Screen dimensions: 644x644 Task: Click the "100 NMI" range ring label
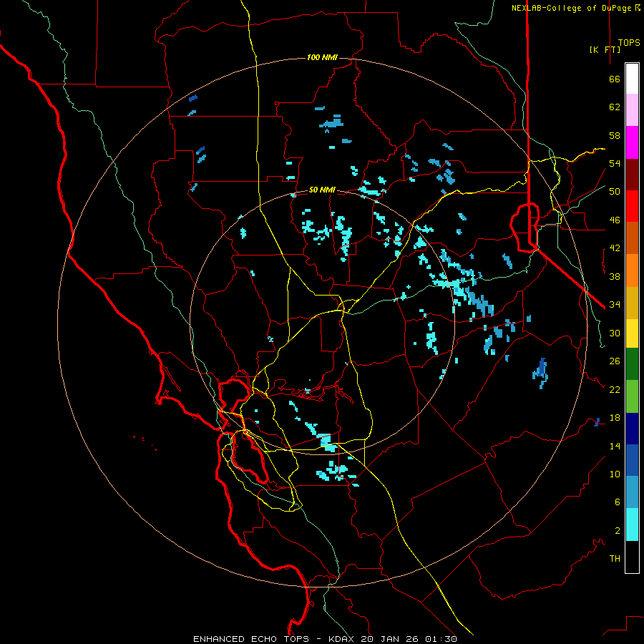pyautogui.click(x=322, y=57)
